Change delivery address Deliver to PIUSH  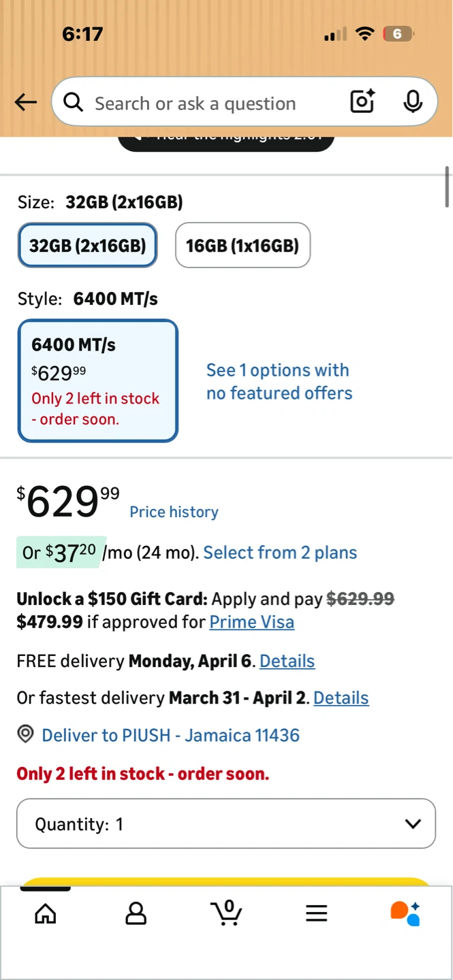[171, 735]
